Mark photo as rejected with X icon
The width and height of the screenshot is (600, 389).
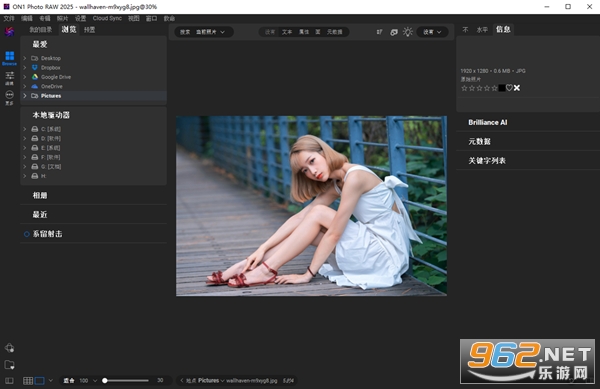point(517,88)
